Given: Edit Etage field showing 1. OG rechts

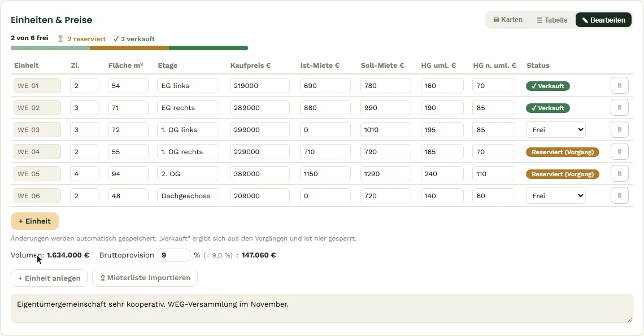Looking at the screenshot, I should (x=188, y=151).
